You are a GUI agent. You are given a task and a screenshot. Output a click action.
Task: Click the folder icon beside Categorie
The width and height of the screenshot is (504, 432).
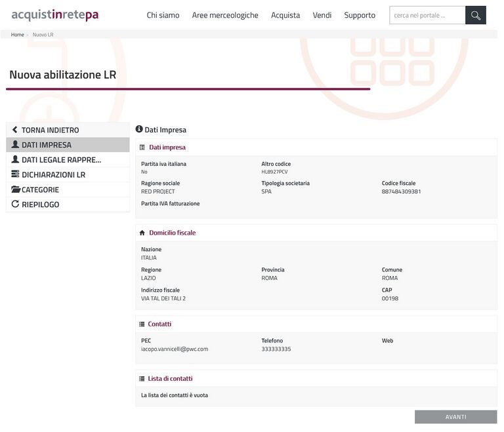[x=16, y=189]
